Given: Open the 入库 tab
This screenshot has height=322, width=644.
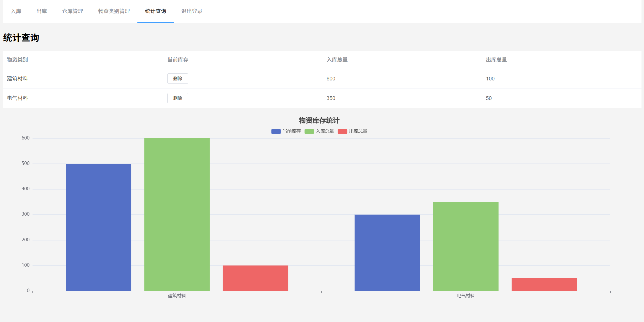Looking at the screenshot, I should [16, 11].
